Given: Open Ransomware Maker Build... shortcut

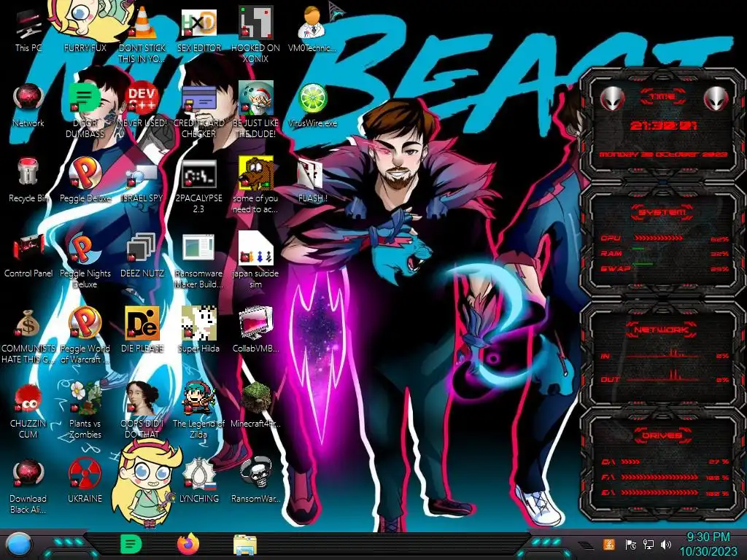Looking at the screenshot, I should point(198,261).
